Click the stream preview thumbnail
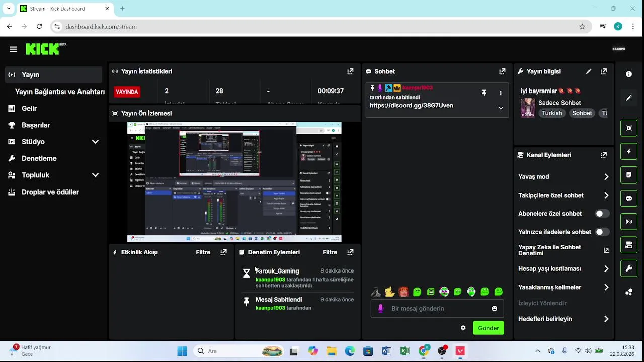 pyautogui.click(x=234, y=182)
